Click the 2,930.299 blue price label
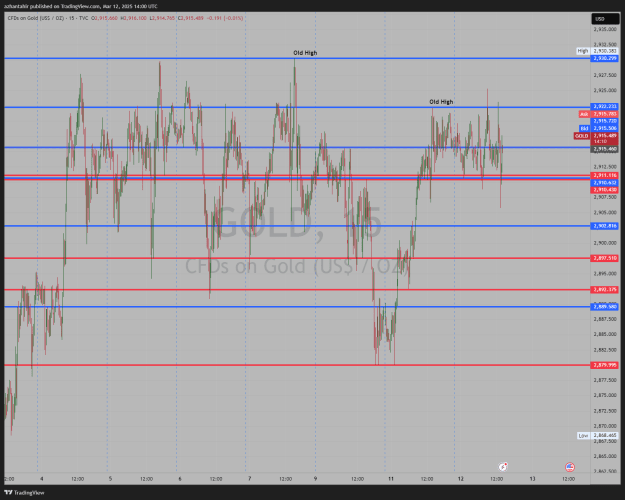This screenshot has height=500, width=625. (x=605, y=58)
